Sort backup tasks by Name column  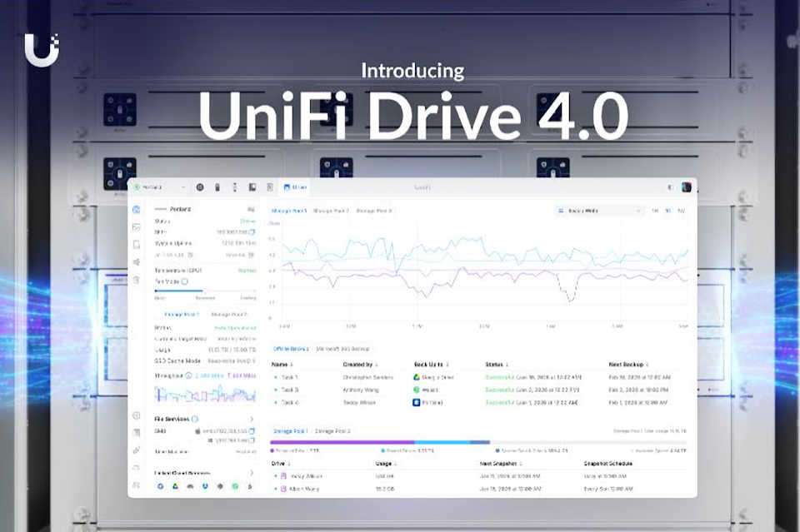(282, 365)
